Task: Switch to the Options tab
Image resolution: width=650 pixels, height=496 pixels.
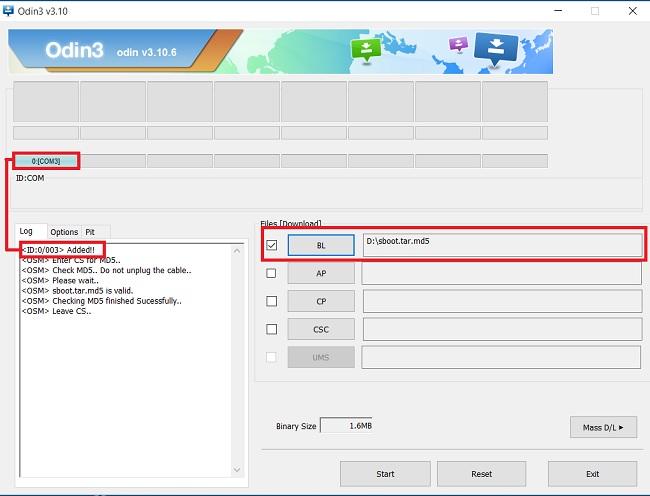Action: (64, 232)
